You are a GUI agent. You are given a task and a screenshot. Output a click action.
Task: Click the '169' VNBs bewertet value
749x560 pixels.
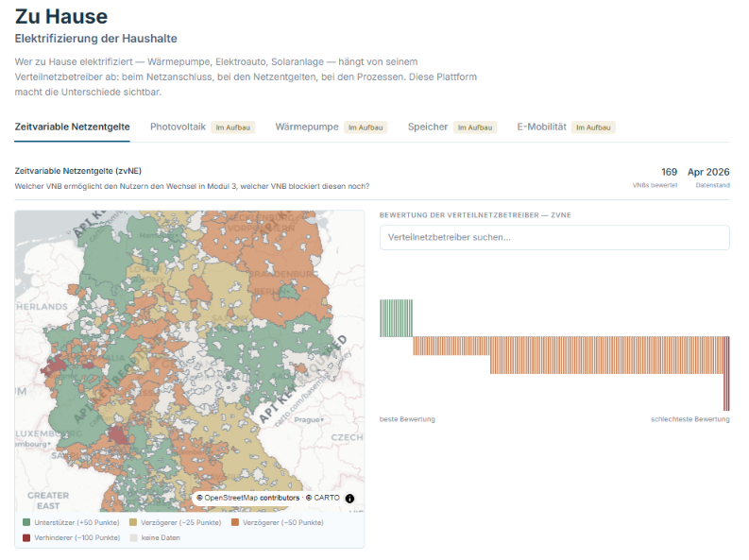[x=670, y=172]
